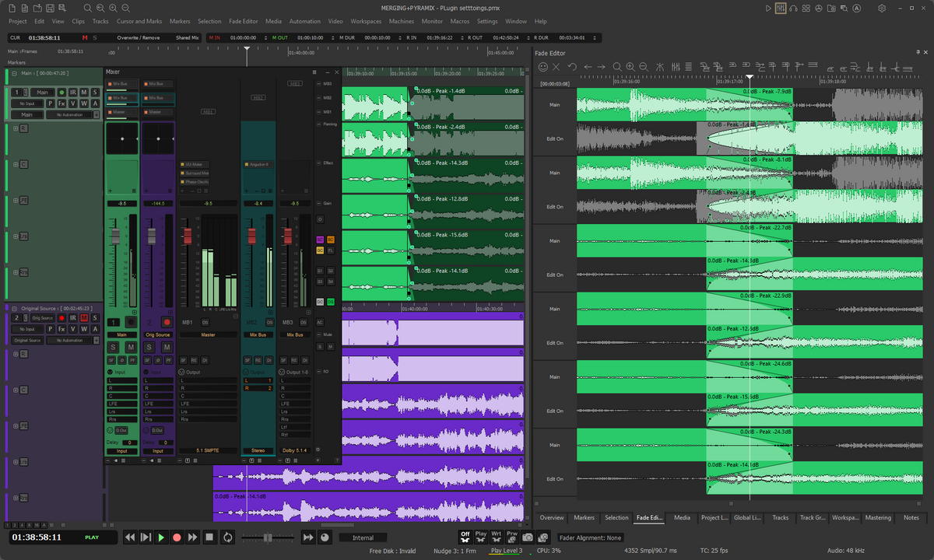Open the No Input selector on Main track
934x560 pixels.
pos(26,103)
